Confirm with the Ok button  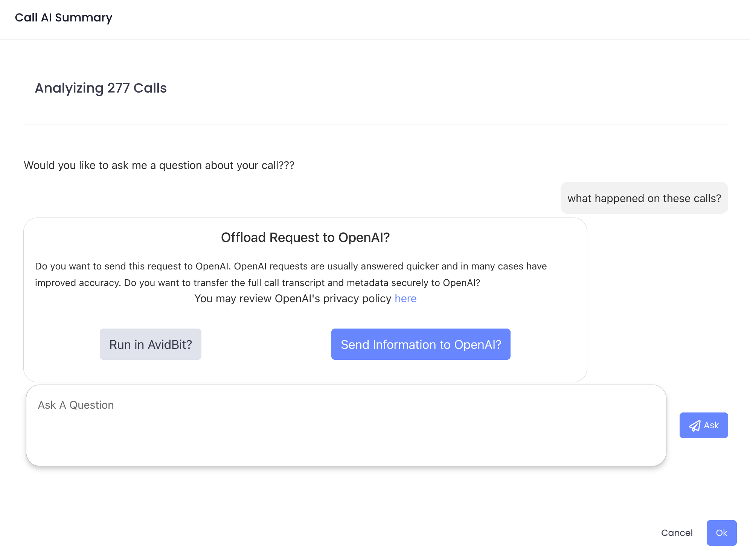click(x=721, y=533)
